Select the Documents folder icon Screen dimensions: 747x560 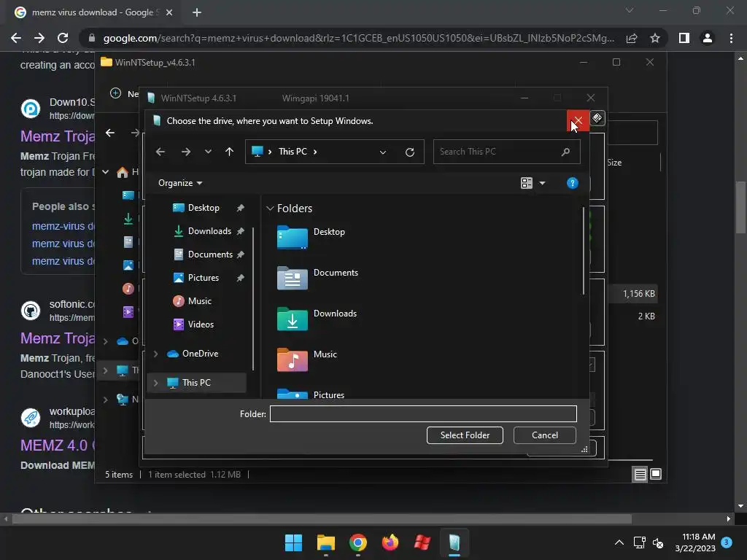tap(292, 278)
